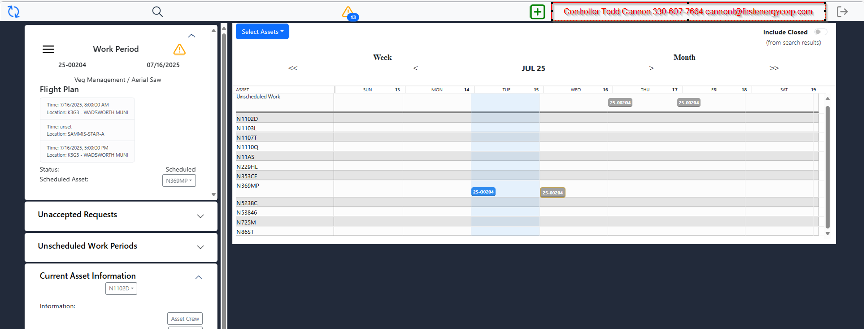Open the Select Assets dropdown

[x=262, y=32]
